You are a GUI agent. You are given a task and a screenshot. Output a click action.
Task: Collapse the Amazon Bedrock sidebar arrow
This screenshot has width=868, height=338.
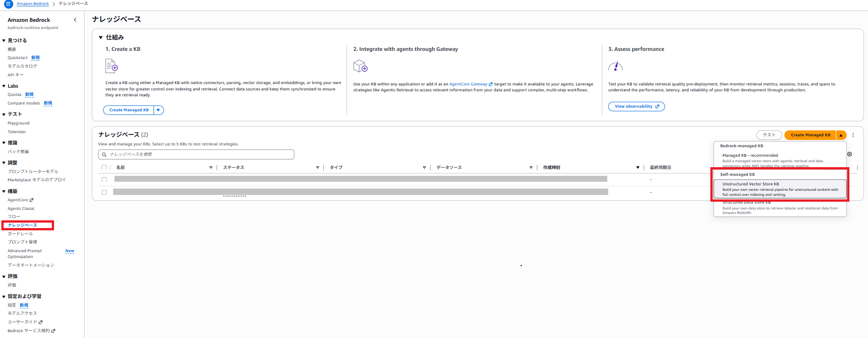click(75, 20)
